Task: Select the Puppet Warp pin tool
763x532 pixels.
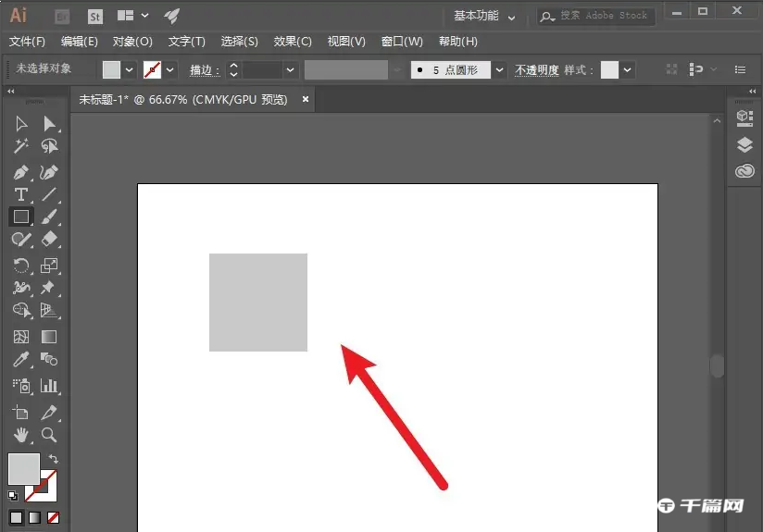Action: pyautogui.click(x=48, y=288)
